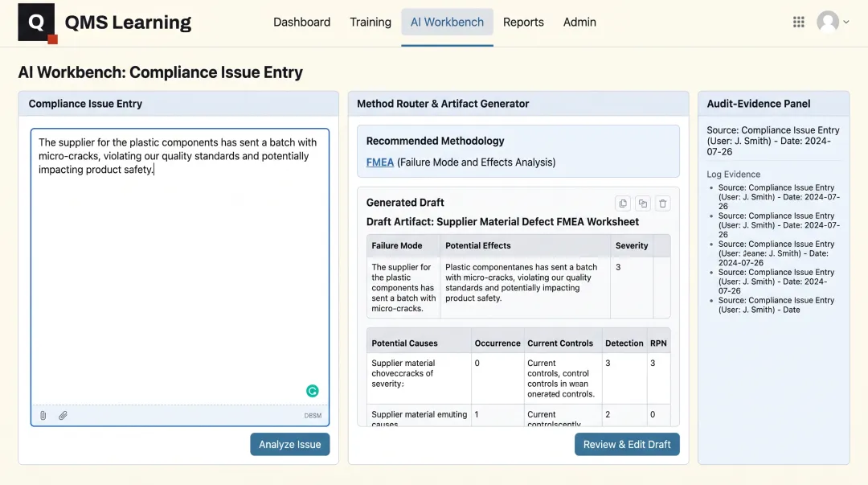Open the user profile avatar
The image size is (868, 485).
[828, 23]
